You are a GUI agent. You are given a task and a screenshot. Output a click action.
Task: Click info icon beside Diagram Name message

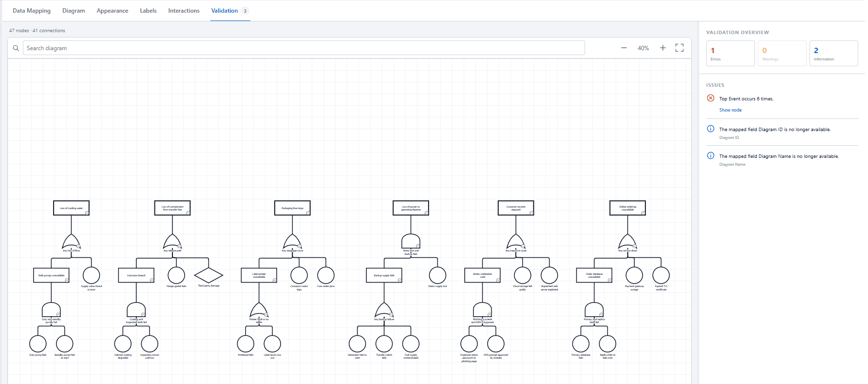711,155
